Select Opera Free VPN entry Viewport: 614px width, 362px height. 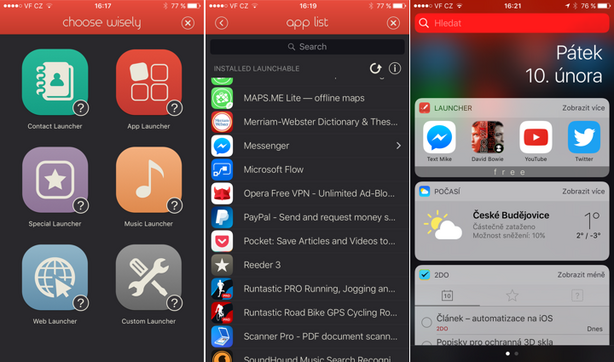(x=307, y=194)
